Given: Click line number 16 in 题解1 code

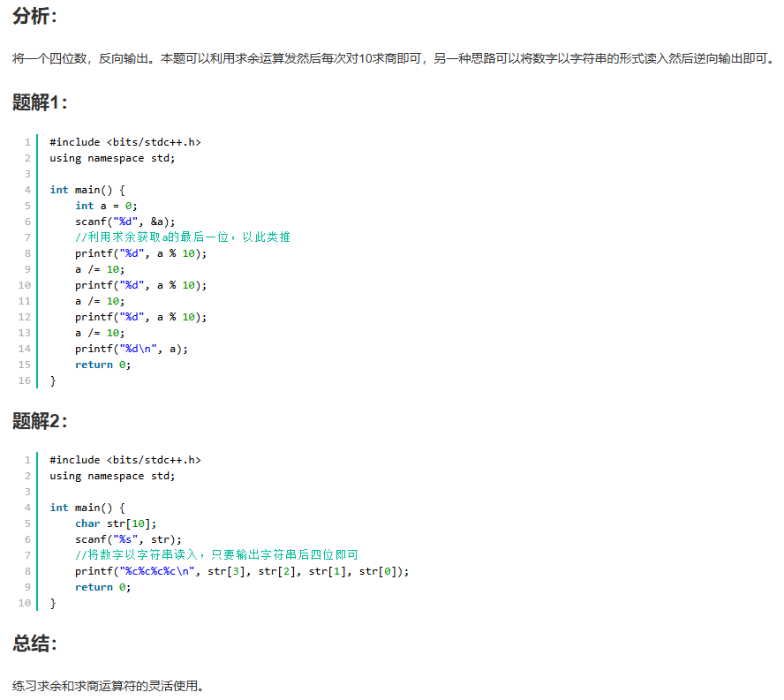Looking at the screenshot, I should 25,380.
